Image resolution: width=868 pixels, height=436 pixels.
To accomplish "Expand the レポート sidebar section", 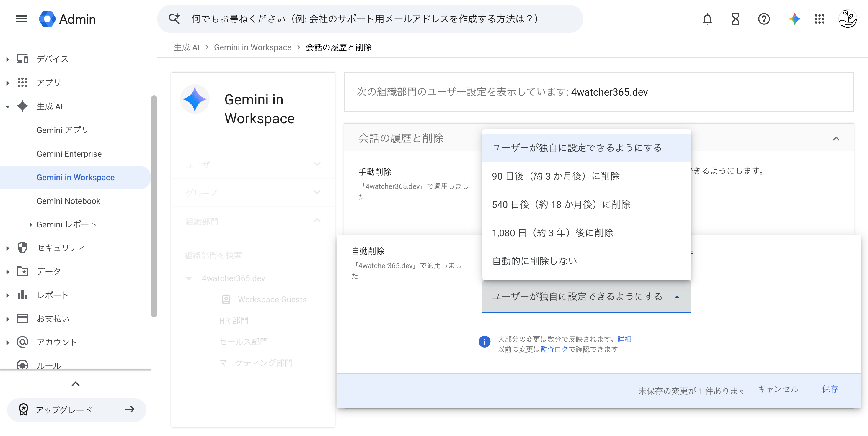I will pyautogui.click(x=7, y=295).
